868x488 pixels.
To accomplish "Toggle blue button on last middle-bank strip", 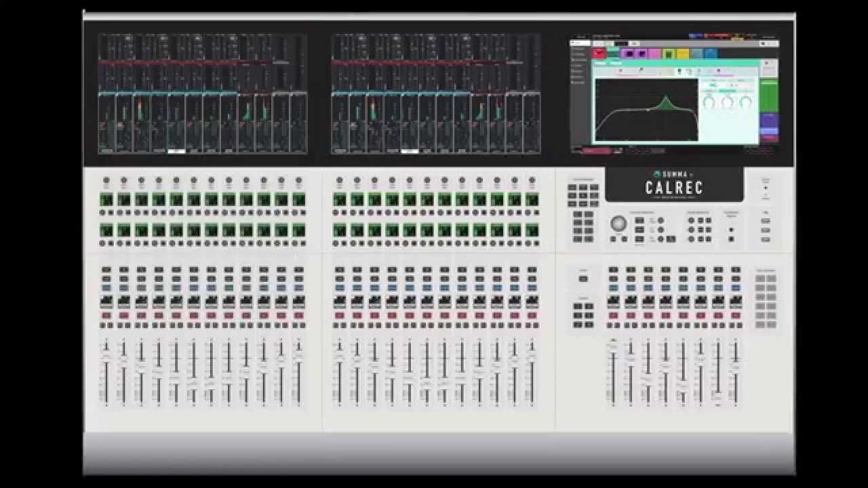I will click(x=532, y=288).
